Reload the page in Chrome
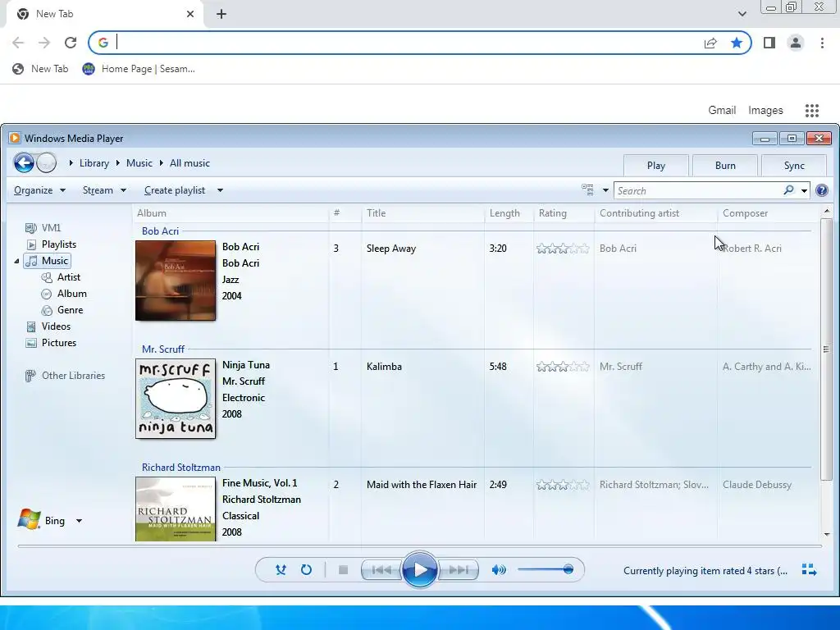Screen dimensions: 840x630 click(x=71, y=43)
